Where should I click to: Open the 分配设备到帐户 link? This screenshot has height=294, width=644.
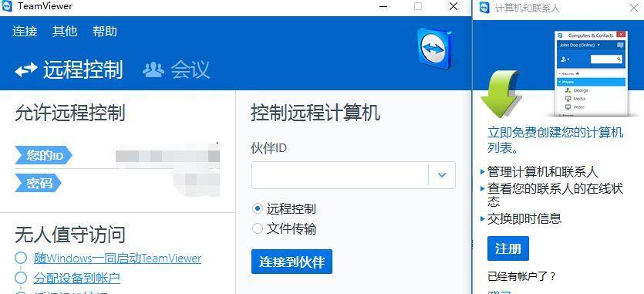[x=77, y=278]
